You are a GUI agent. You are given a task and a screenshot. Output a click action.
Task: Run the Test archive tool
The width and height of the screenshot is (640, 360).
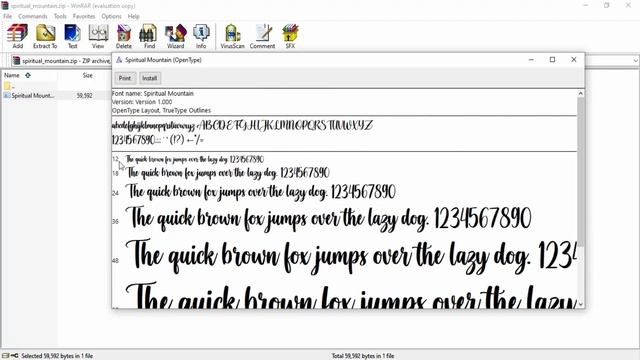point(72,36)
